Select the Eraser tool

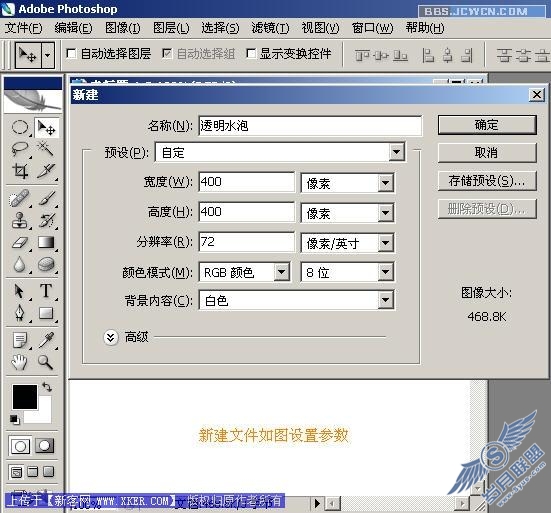tap(20, 243)
